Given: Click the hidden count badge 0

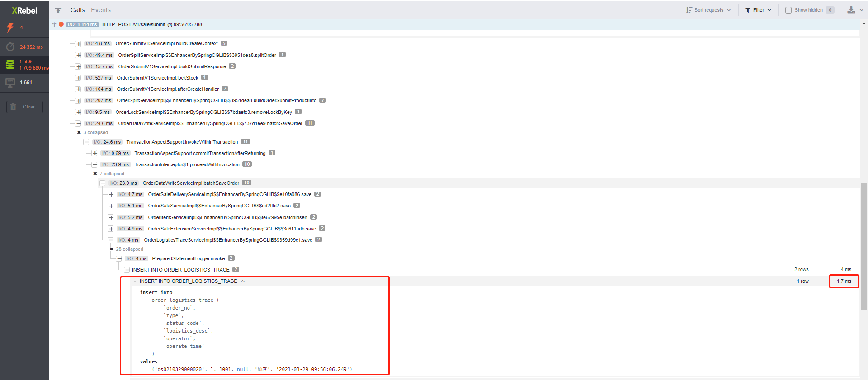Looking at the screenshot, I should pos(830,10).
